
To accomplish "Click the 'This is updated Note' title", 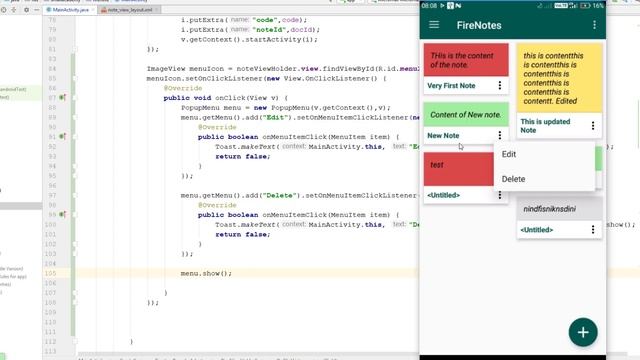I will 545,126.
